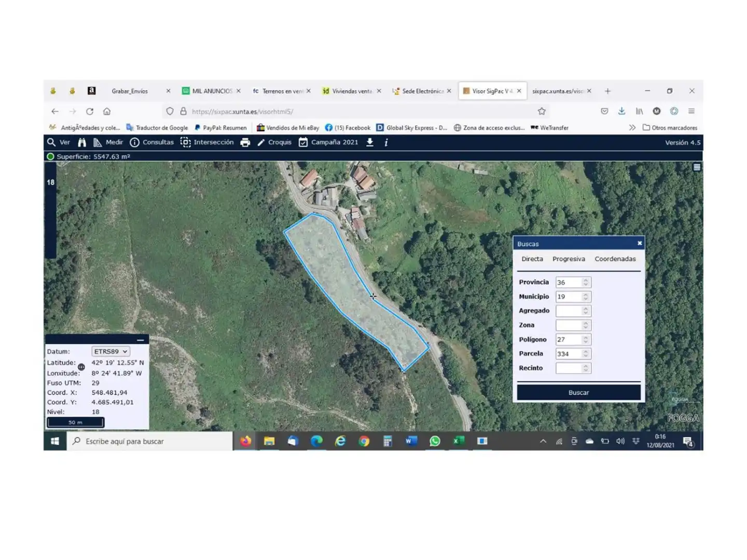This screenshot has height=560, width=747.
Task: Click the Buscar button
Action: 578,393
